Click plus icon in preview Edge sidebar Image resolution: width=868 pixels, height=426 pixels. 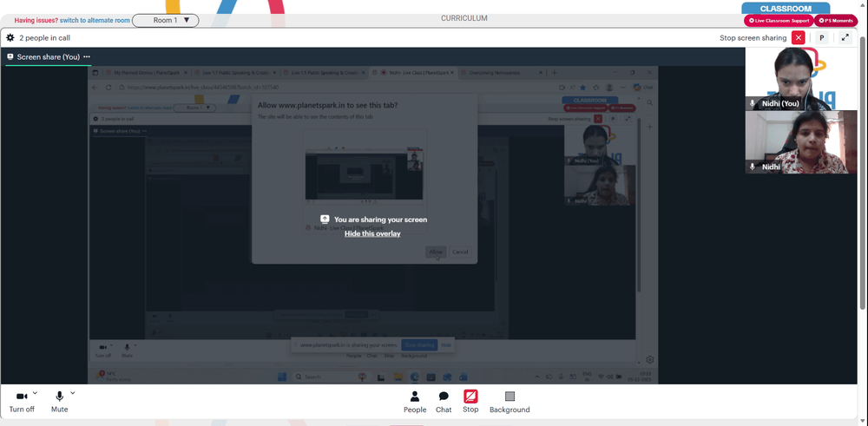650,127
